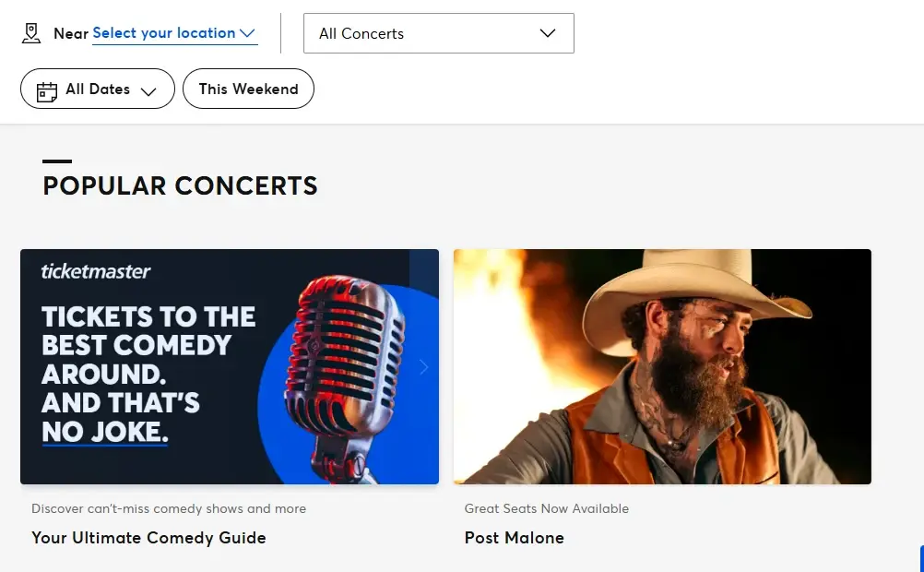The width and height of the screenshot is (924, 572).
Task: Click the All Dates label text
Action: click(x=98, y=89)
